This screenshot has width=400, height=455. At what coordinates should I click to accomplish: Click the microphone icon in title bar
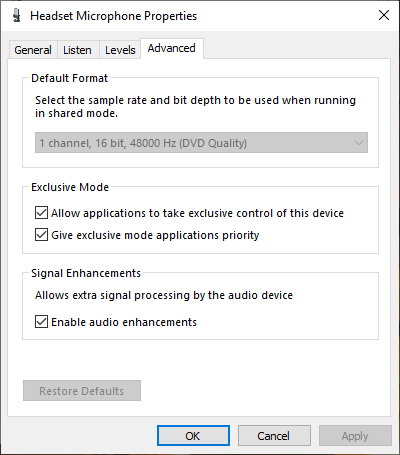point(16,16)
